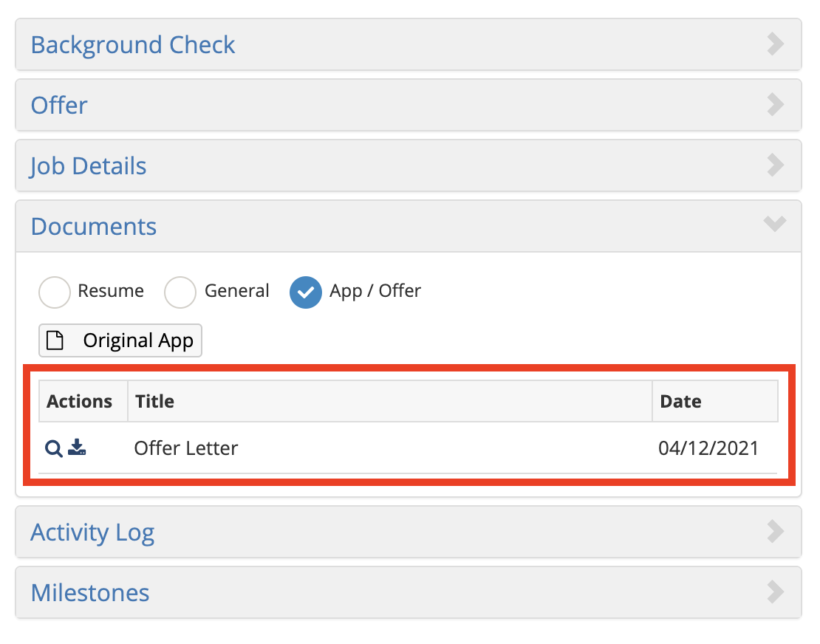Click the Documents section title
This screenshot has width=820, height=644.
click(94, 226)
